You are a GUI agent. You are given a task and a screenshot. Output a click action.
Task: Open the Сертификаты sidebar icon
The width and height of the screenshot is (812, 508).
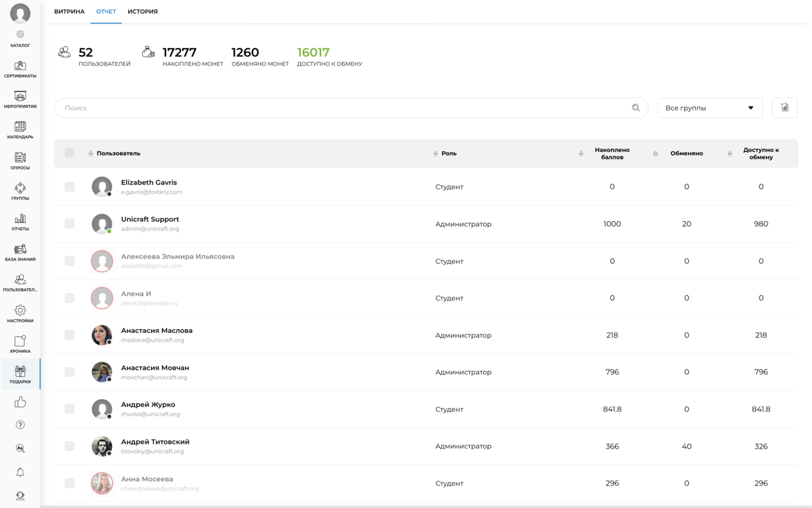point(20,69)
